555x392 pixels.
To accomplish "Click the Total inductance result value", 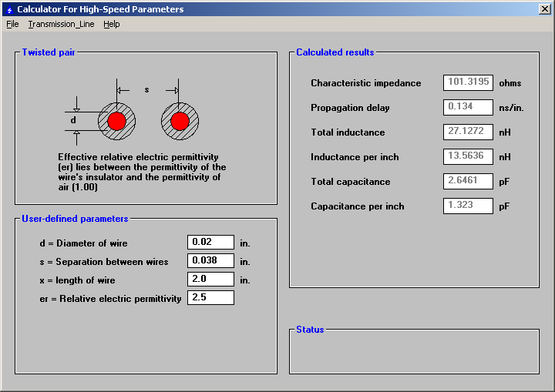I will point(468,132).
